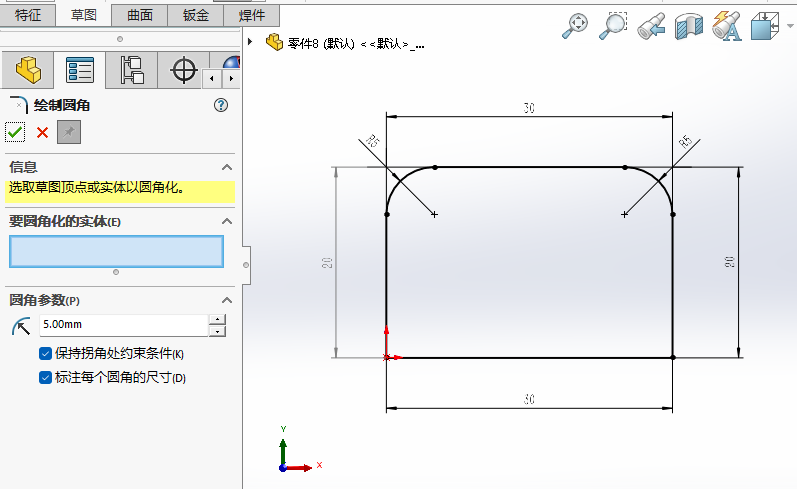This screenshot has height=489, width=797.
Task: Toggle 标注每个圆角的尺寸 checkbox
Action: click(x=45, y=377)
